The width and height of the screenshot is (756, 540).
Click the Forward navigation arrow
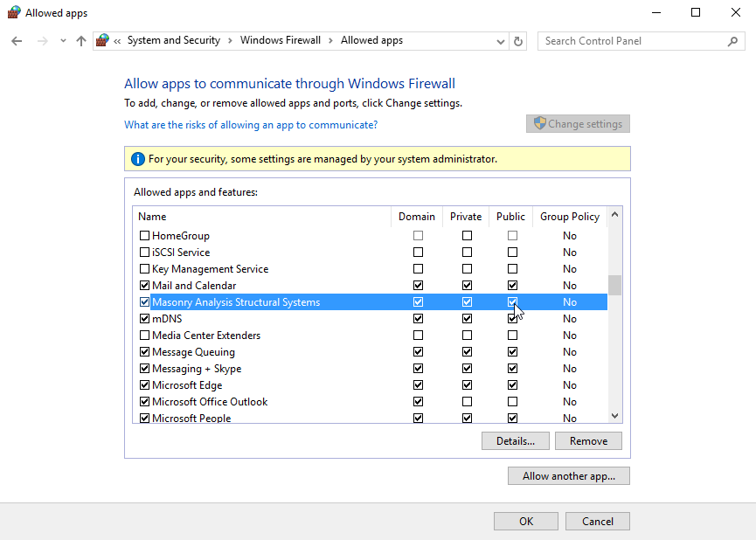[x=43, y=41]
